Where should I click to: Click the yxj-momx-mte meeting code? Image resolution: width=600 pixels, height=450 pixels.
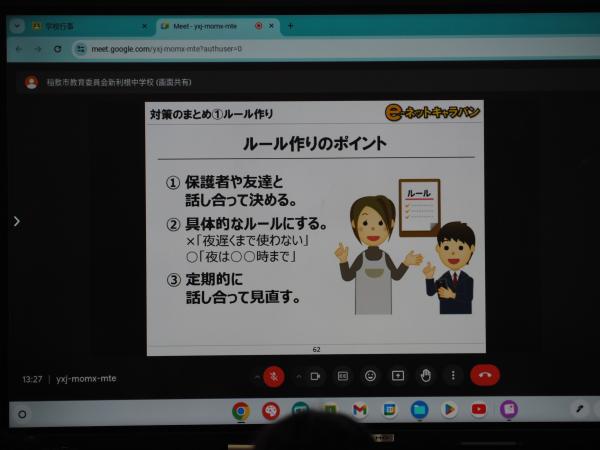pos(86,379)
